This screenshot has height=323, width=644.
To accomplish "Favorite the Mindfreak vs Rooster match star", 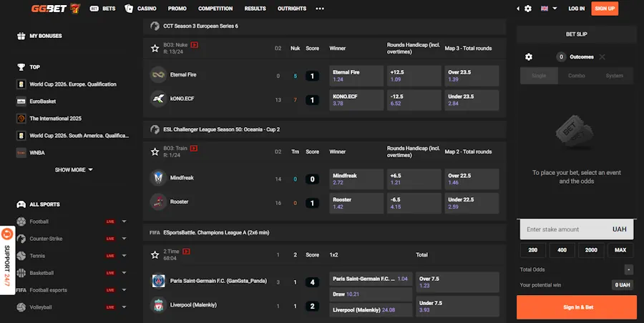I will [155, 152].
